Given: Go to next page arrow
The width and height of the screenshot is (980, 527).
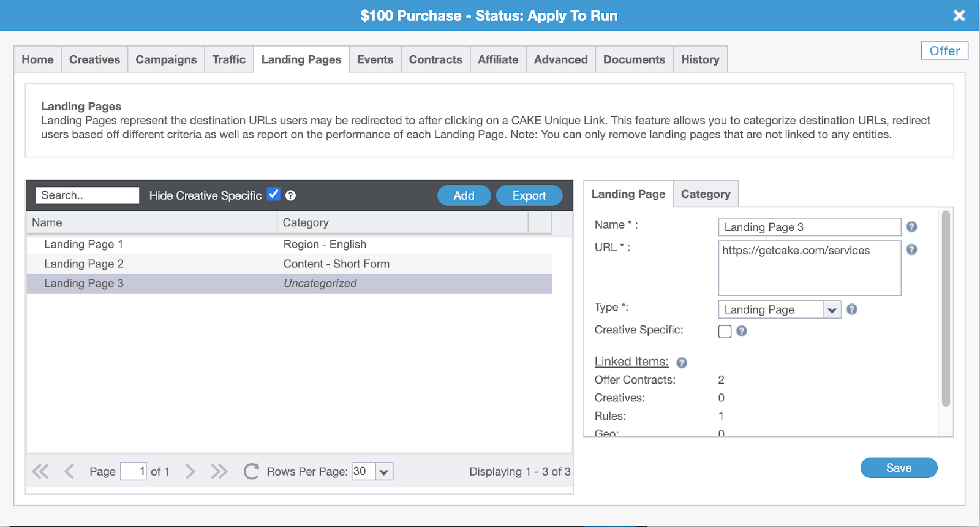Looking at the screenshot, I should click(x=190, y=471).
